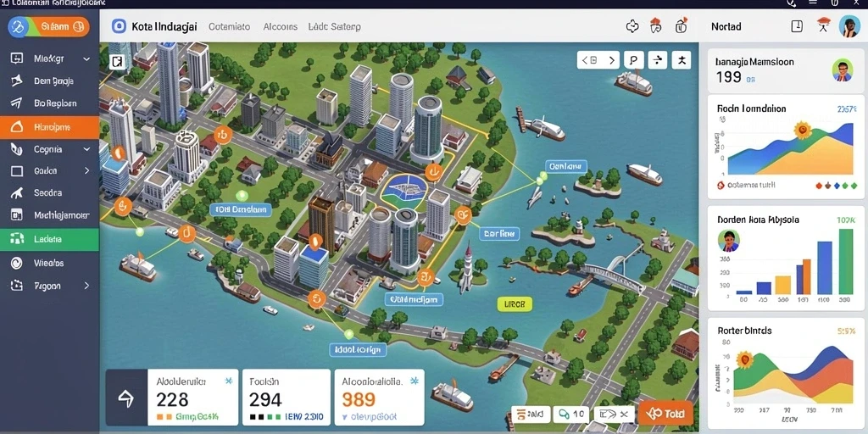The image size is (868, 434).
Task: Click the yellow UIRCR map label
Action: pyautogui.click(x=515, y=303)
